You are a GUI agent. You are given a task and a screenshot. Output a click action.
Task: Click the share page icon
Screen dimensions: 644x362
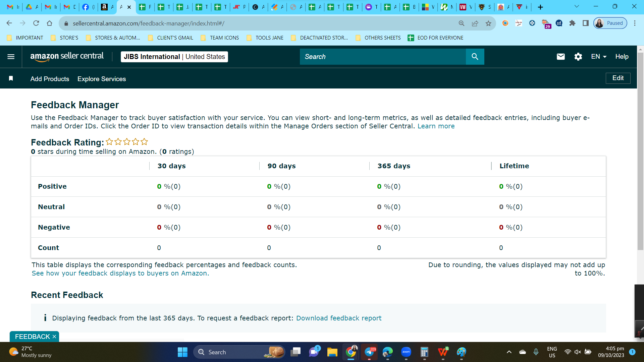[475, 23]
